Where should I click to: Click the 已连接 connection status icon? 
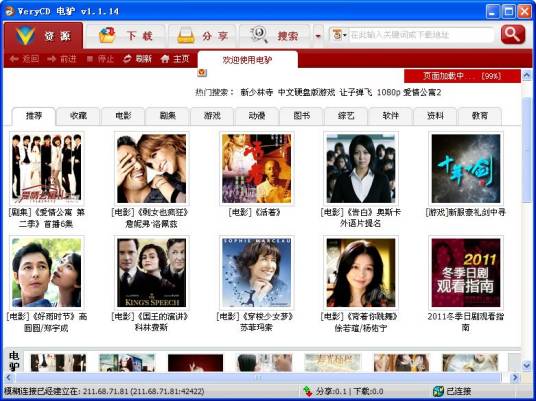tap(438, 391)
